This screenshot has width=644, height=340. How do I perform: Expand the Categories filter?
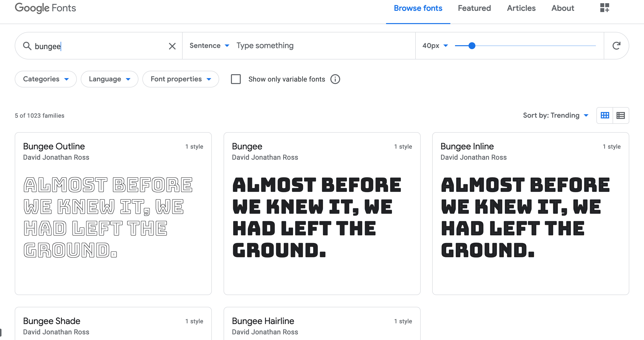pyautogui.click(x=46, y=79)
